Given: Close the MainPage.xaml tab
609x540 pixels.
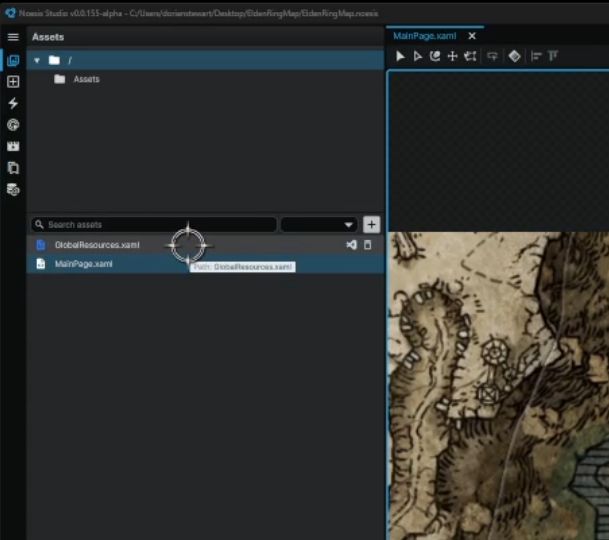Looking at the screenshot, I should [x=472, y=36].
